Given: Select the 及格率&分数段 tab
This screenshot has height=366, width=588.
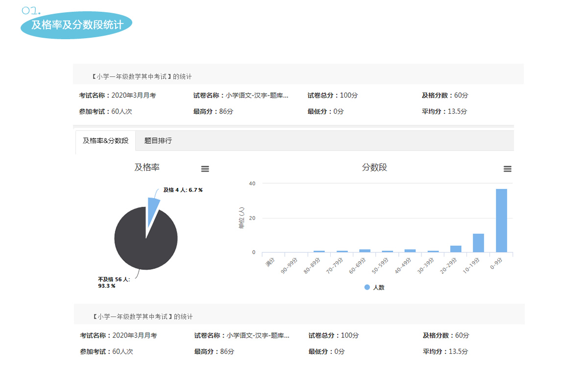Looking at the screenshot, I should 105,141.
